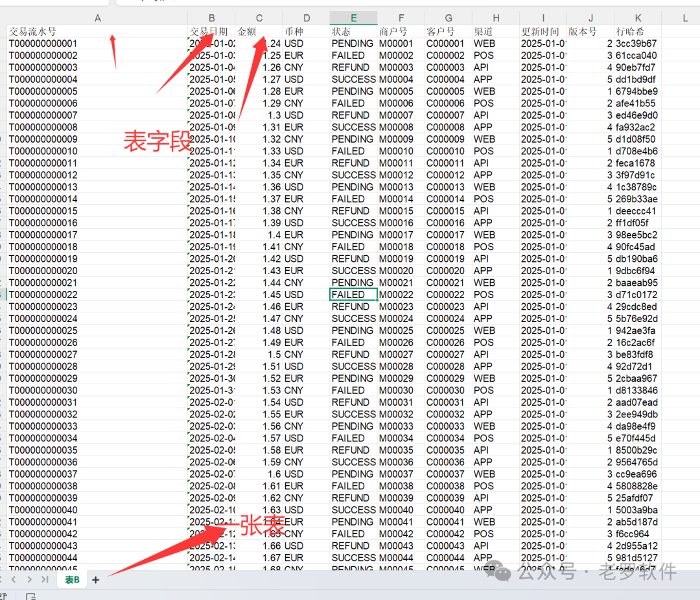Click the 行哈希 header cell
Image resolution: width=700 pixels, height=600 pixels.
(x=638, y=31)
